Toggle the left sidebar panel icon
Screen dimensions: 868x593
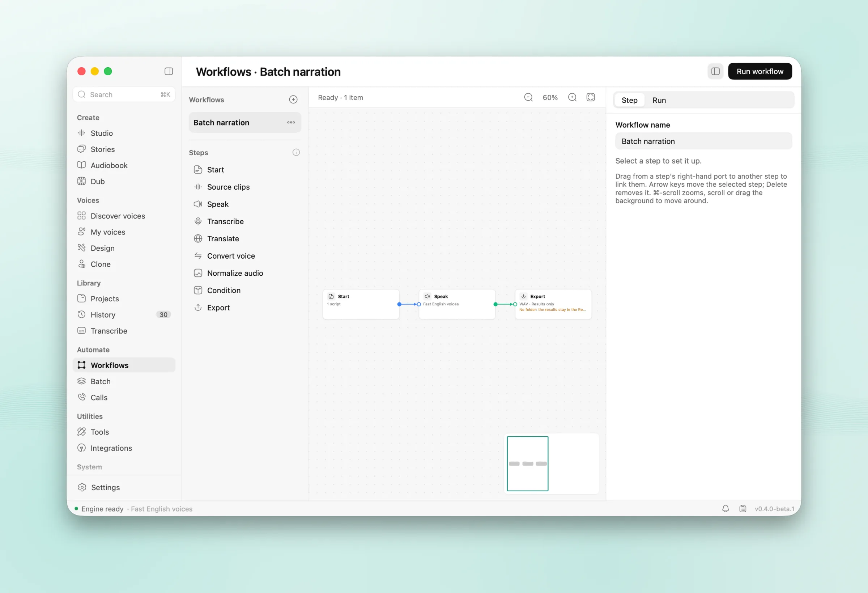pos(169,71)
